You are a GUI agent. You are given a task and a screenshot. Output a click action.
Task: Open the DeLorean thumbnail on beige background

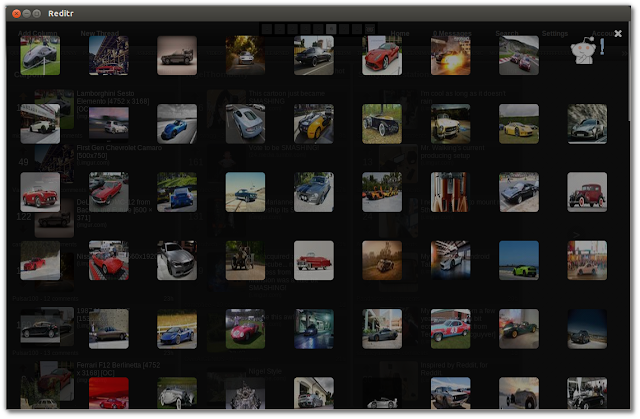[177, 55]
